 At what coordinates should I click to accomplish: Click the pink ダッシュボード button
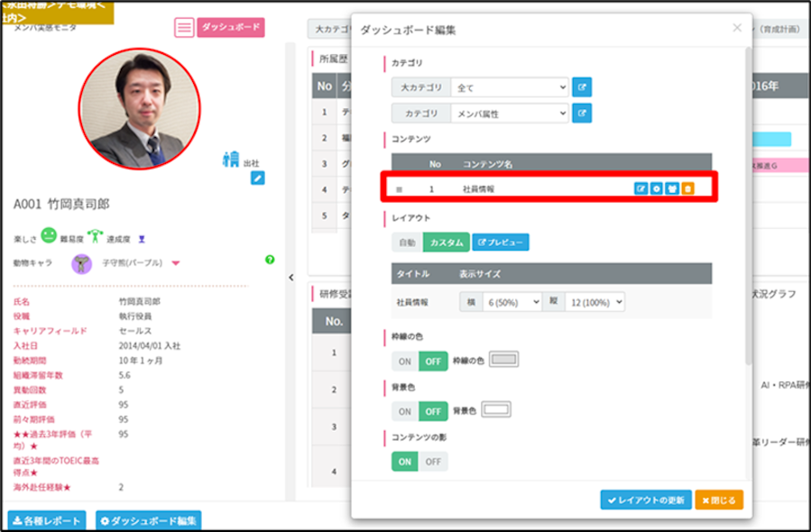tap(231, 27)
